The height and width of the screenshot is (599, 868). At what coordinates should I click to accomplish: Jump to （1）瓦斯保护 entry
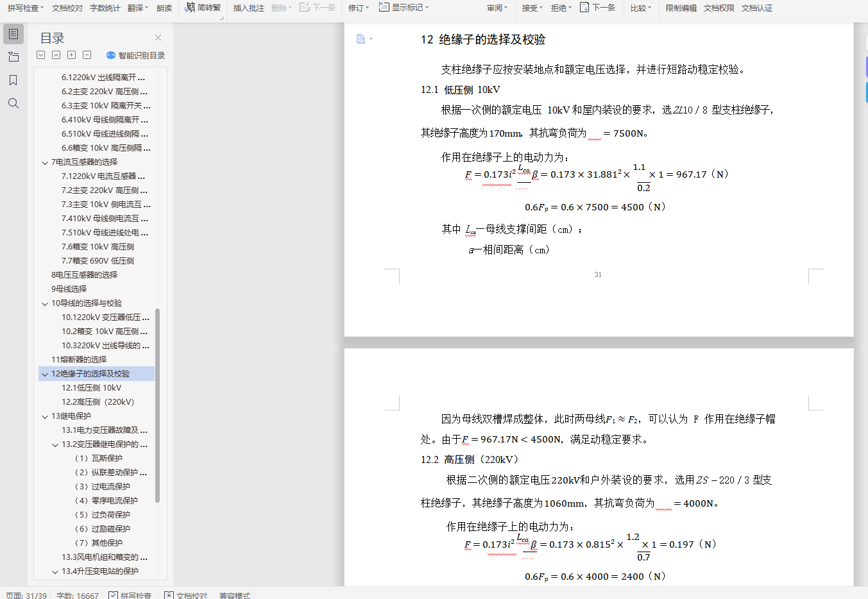coord(98,459)
